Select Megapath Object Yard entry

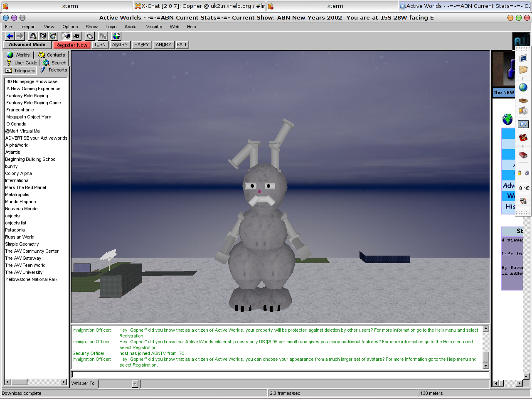point(29,117)
